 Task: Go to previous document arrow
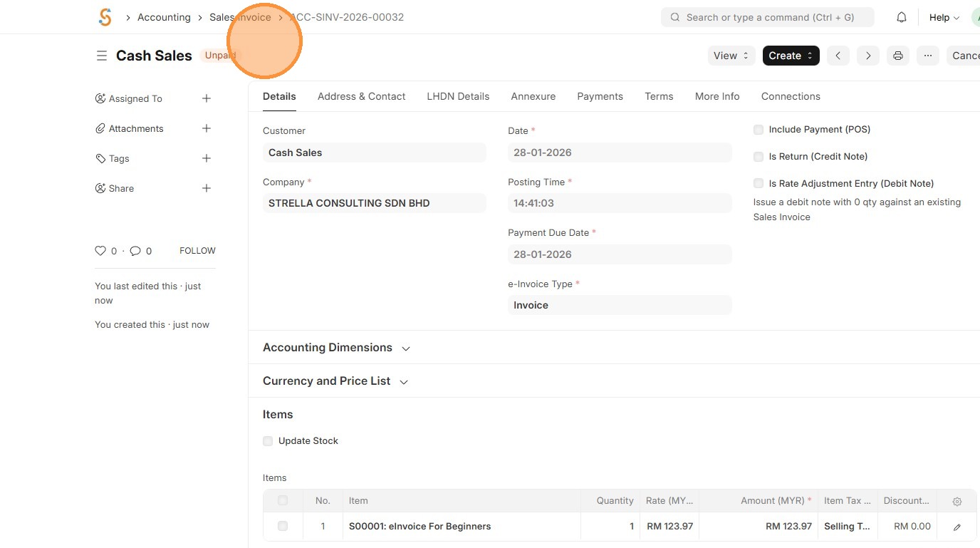(x=838, y=56)
